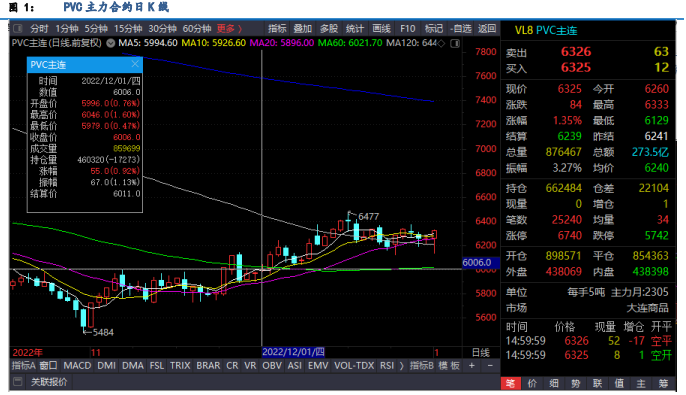686x395 pixels.
Task: Expand more indicators with the arrow after RSI
Action: click(401, 366)
